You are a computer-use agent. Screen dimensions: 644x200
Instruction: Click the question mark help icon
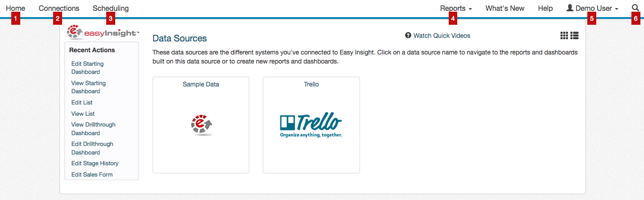[x=408, y=36]
